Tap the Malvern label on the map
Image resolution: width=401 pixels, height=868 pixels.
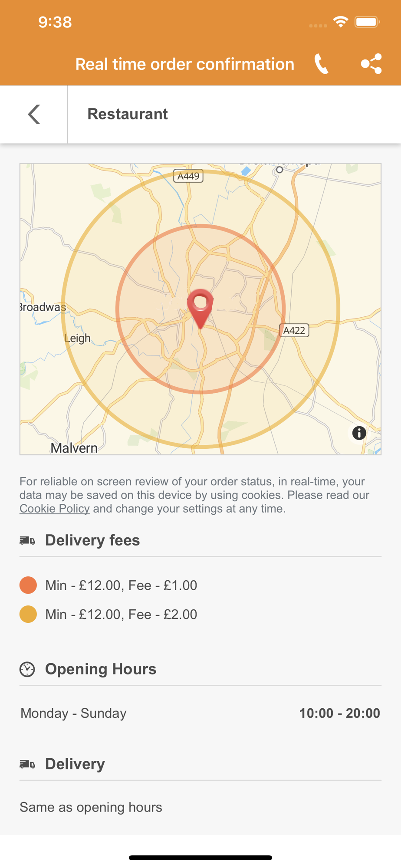[74, 447]
